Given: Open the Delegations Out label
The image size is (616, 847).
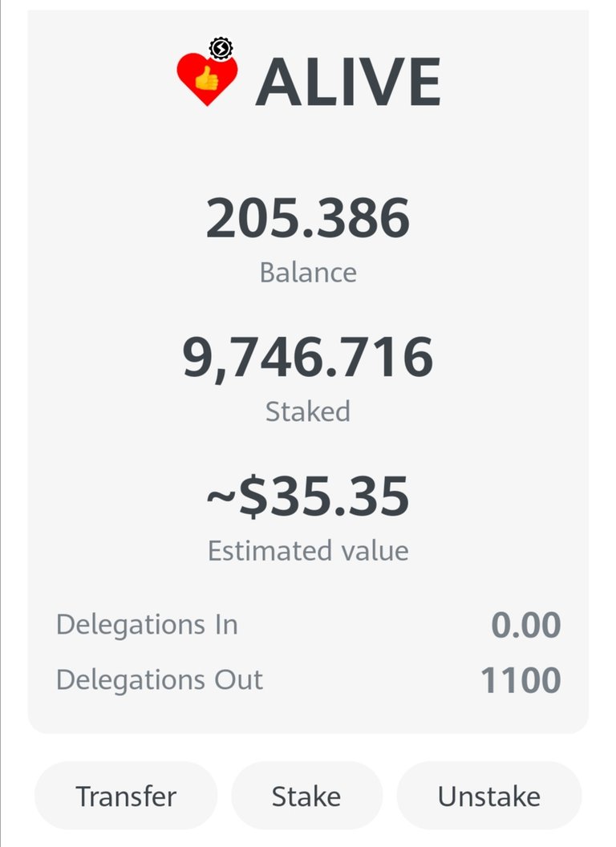Looking at the screenshot, I should pyautogui.click(x=160, y=680).
